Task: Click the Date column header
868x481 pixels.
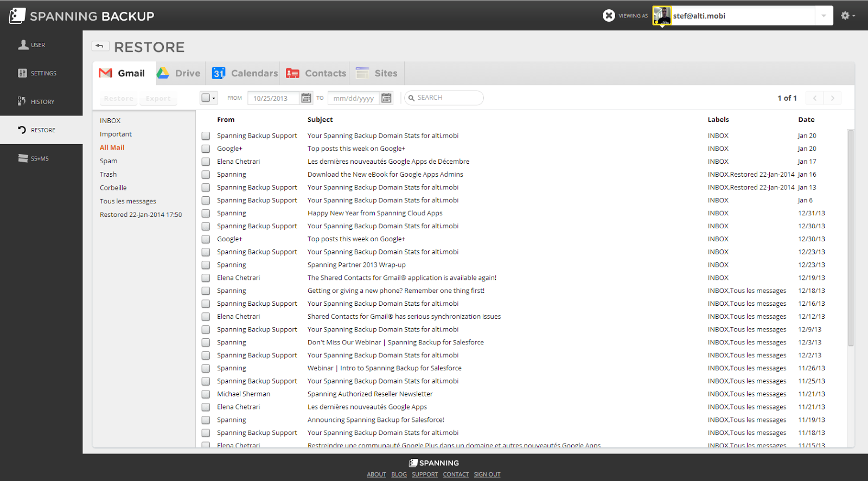Action: pos(806,120)
